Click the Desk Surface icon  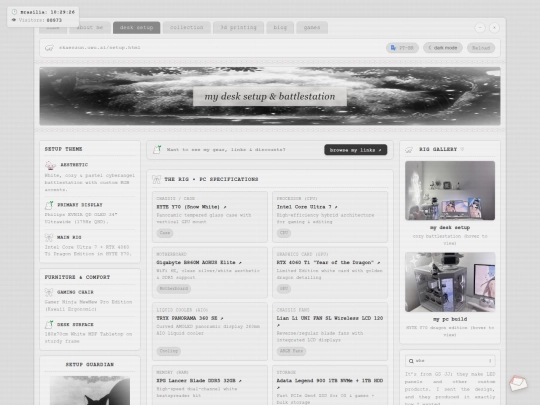point(49,324)
